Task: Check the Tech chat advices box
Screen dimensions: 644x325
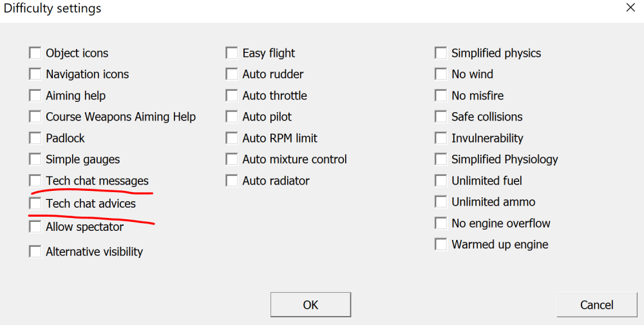Action: click(35, 203)
